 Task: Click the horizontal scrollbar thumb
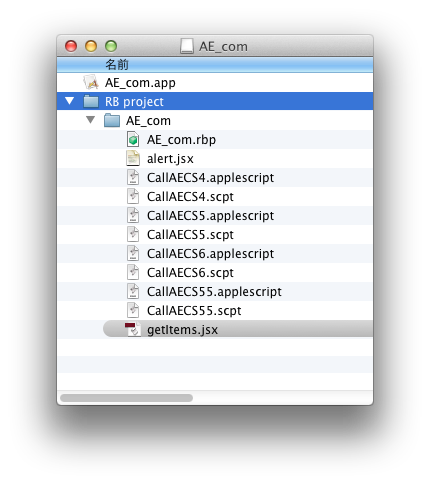click(126, 398)
